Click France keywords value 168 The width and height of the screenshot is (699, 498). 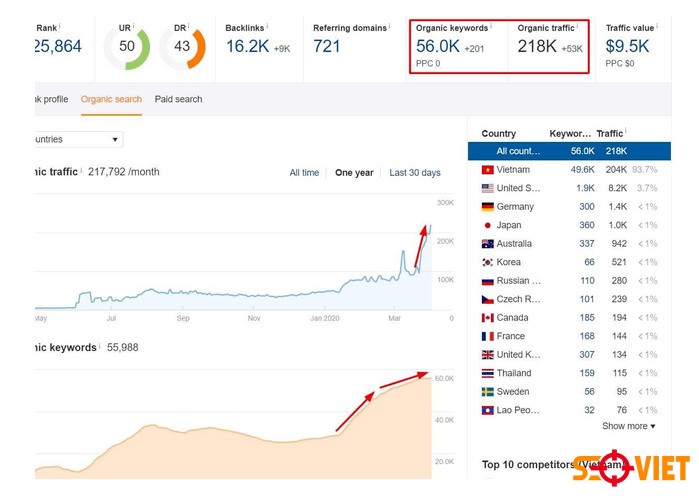tap(587, 336)
